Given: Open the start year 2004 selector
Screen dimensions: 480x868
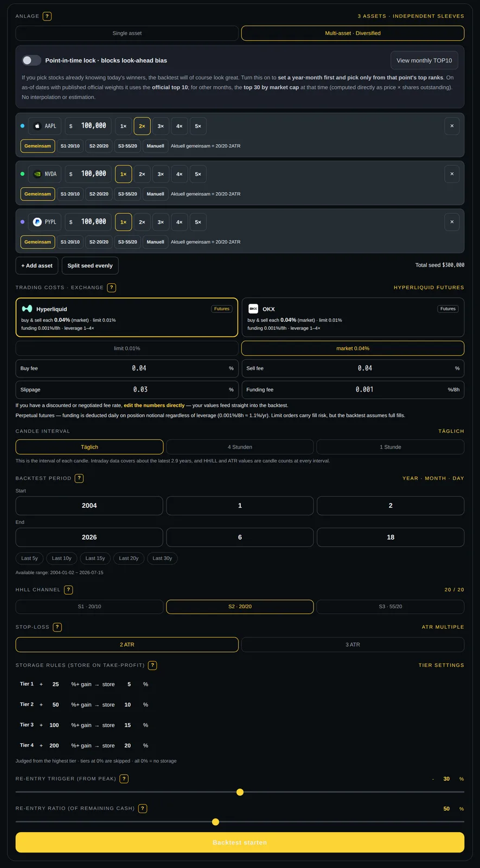Looking at the screenshot, I should point(89,506).
